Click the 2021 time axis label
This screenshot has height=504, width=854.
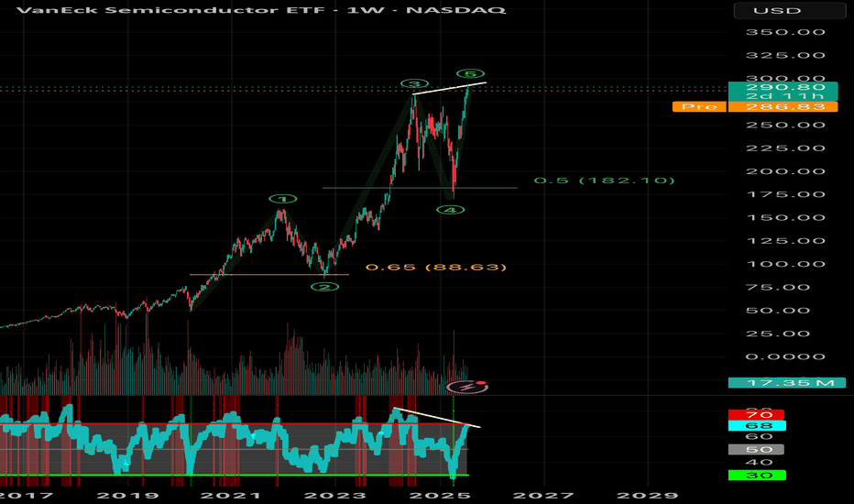(231, 495)
